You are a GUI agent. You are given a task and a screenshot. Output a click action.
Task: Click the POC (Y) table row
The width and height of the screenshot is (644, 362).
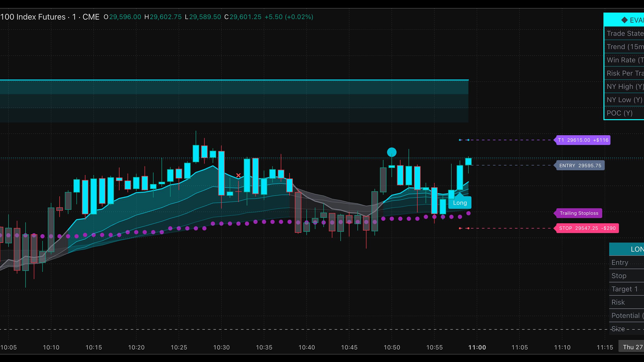pyautogui.click(x=624, y=113)
